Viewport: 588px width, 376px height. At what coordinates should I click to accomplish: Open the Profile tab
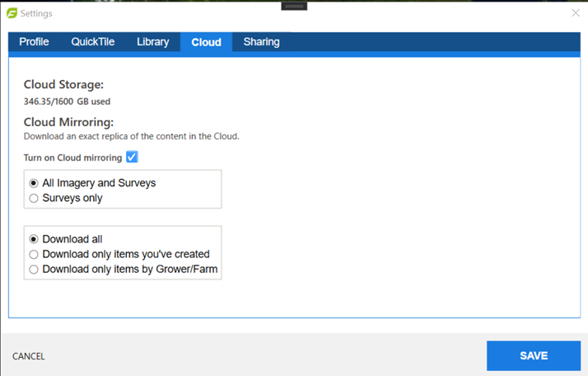click(x=34, y=42)
